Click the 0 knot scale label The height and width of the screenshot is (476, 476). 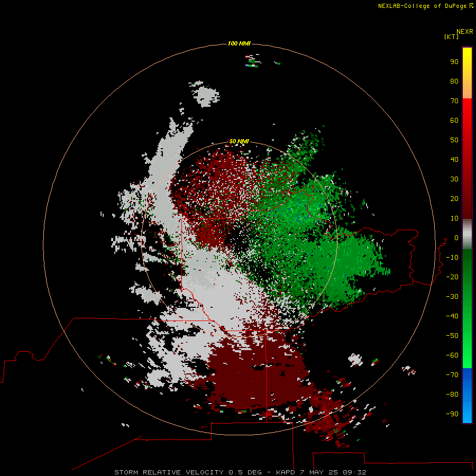[x=456, y=237]
